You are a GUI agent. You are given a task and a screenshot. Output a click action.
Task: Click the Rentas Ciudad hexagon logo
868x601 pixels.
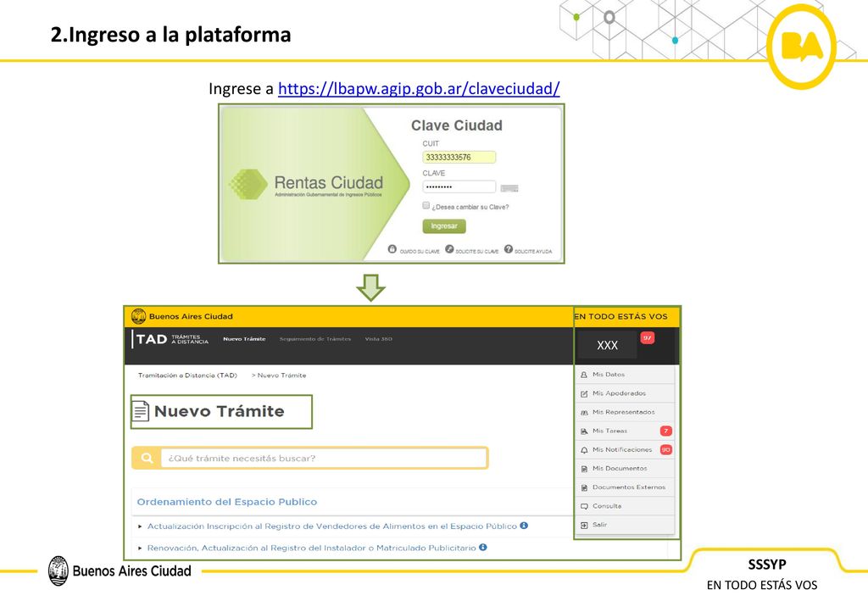pyautogui.click(x=248, y=184)
